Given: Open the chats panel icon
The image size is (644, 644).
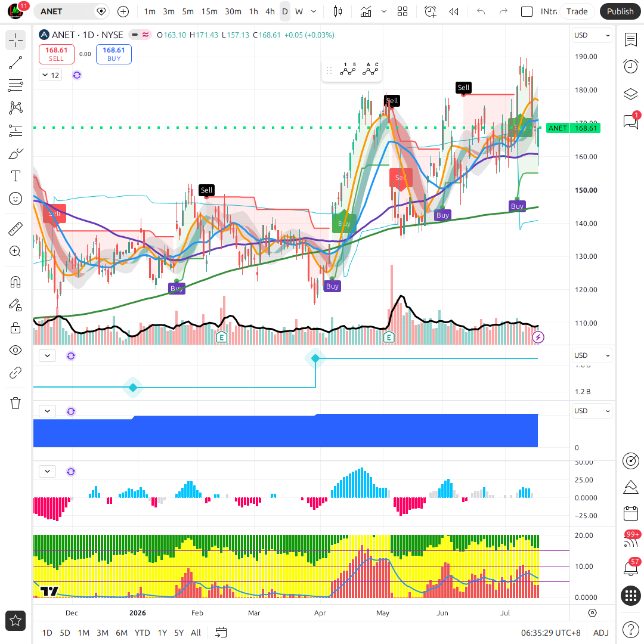Looking at the screenshot, I should point(630,121).
